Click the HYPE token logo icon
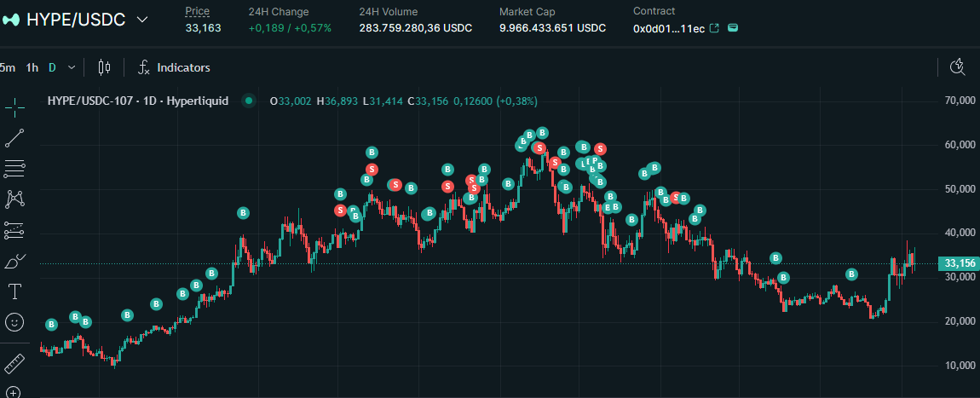This screenshot has height=398, width=980. click(x=11, y=20)
